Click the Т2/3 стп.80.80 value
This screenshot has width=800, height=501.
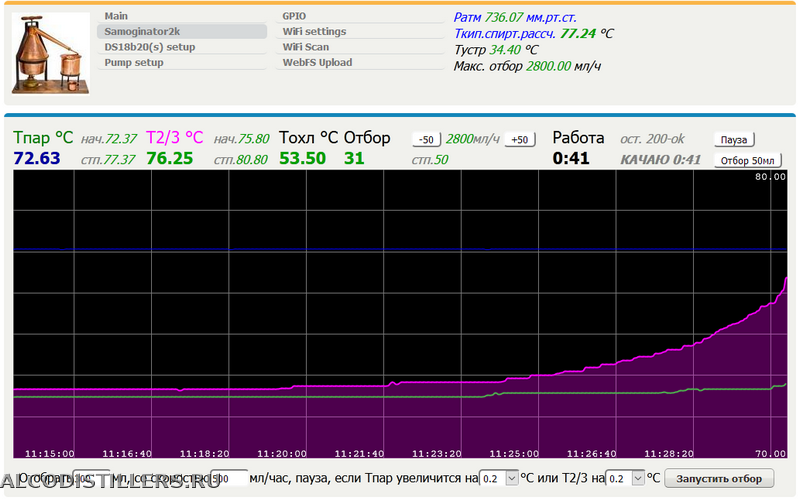click(x=240, y=160)
